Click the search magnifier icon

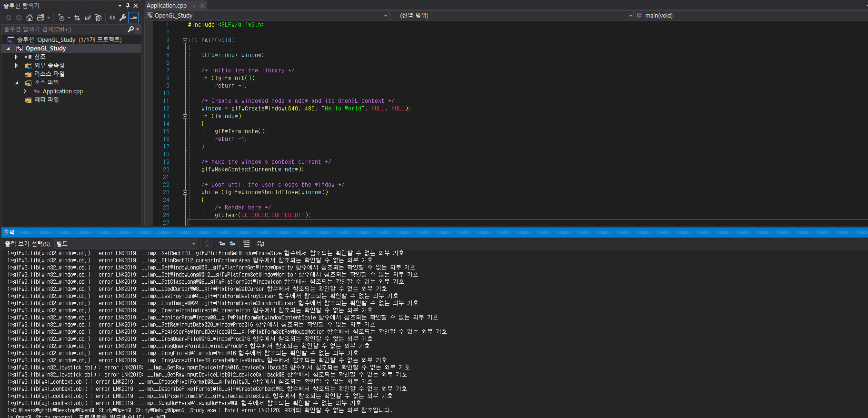pyautogui.click(x=131, y=30)
